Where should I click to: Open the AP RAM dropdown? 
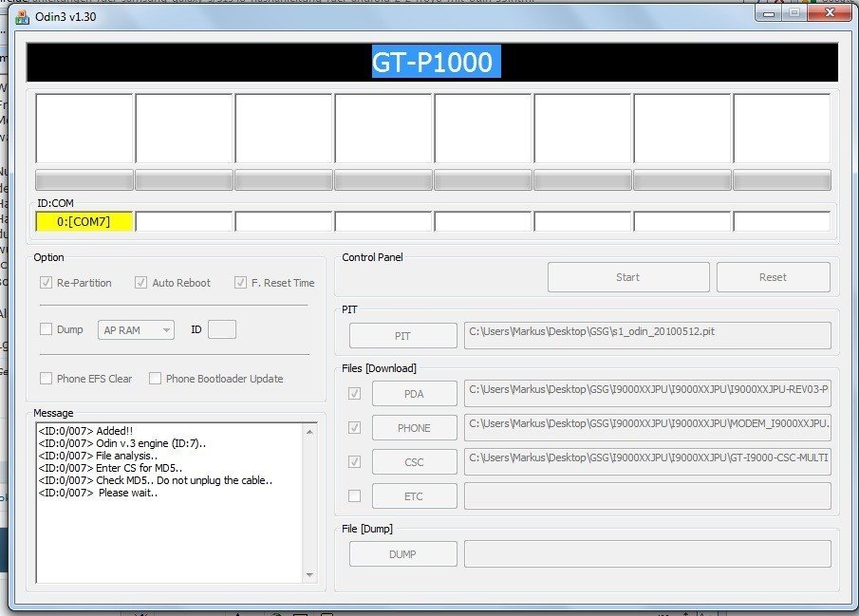click(x=136, y=330)
